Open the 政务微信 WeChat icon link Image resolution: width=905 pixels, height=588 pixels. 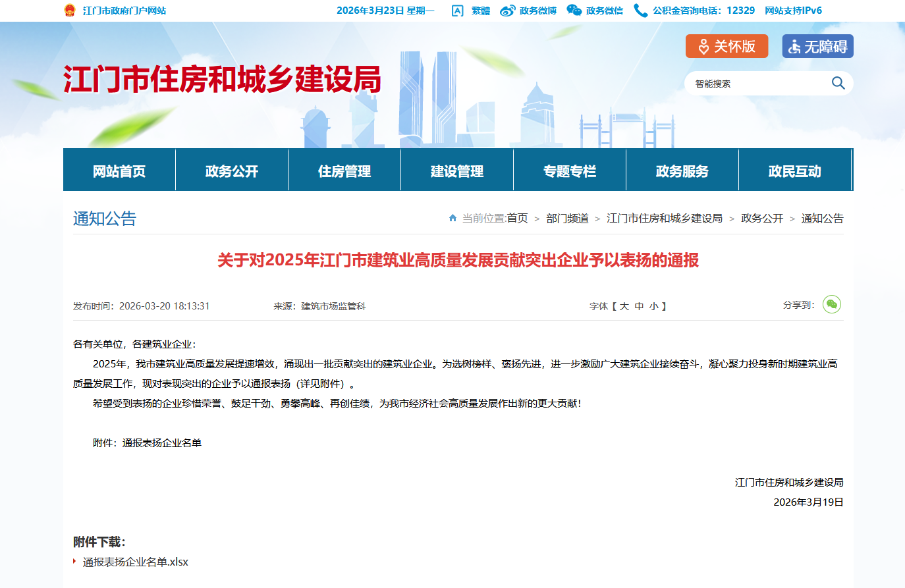pos(574,11)
